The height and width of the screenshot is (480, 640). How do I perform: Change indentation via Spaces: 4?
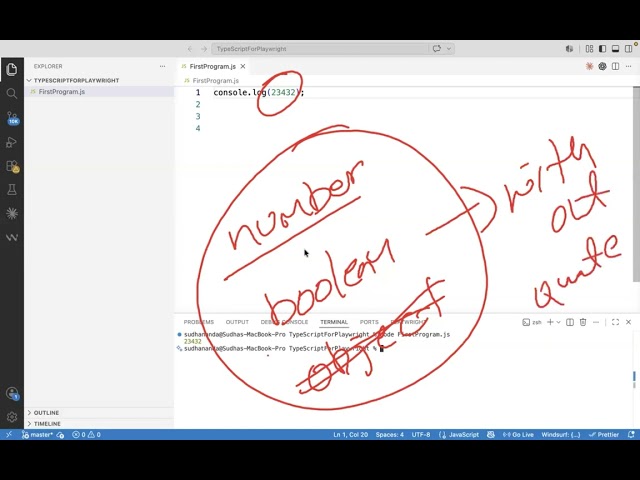tap(390, 435)
